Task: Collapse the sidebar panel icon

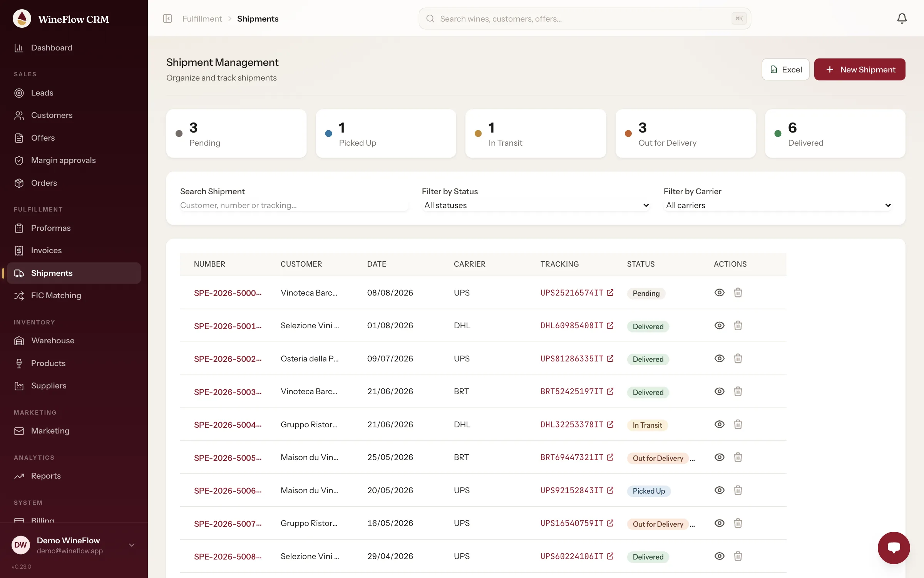Action: [x=167, y=18]
